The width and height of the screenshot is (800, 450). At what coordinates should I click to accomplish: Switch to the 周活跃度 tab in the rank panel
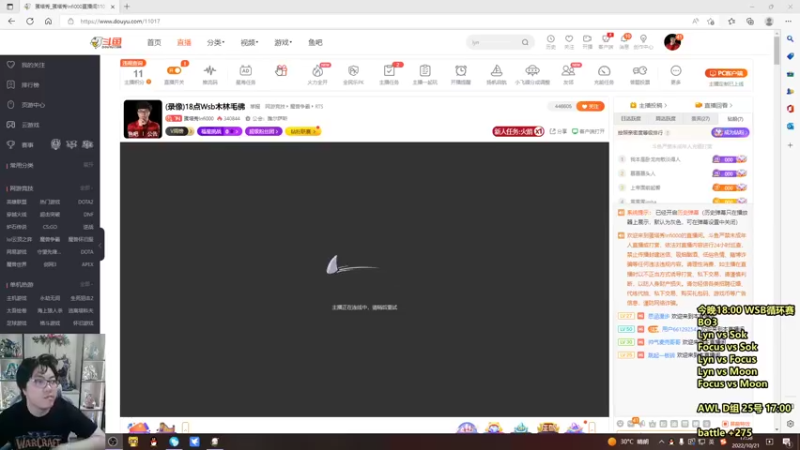[665, 119]
